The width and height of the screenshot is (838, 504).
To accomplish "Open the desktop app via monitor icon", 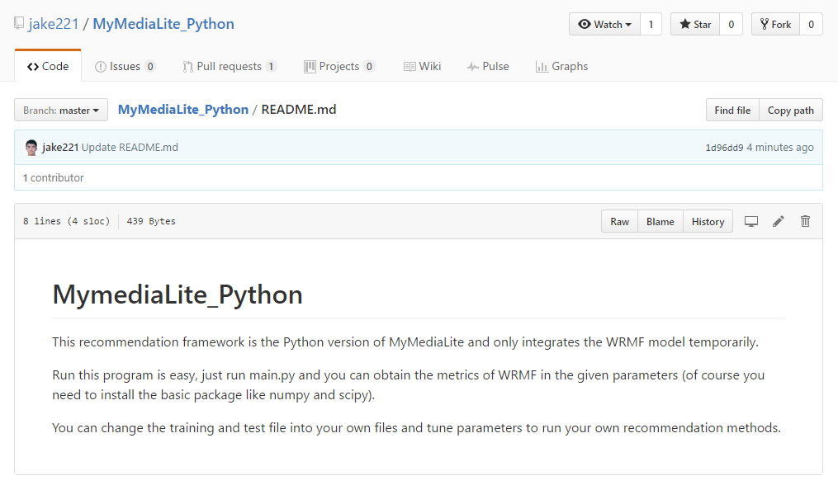I will click(750, 222).
